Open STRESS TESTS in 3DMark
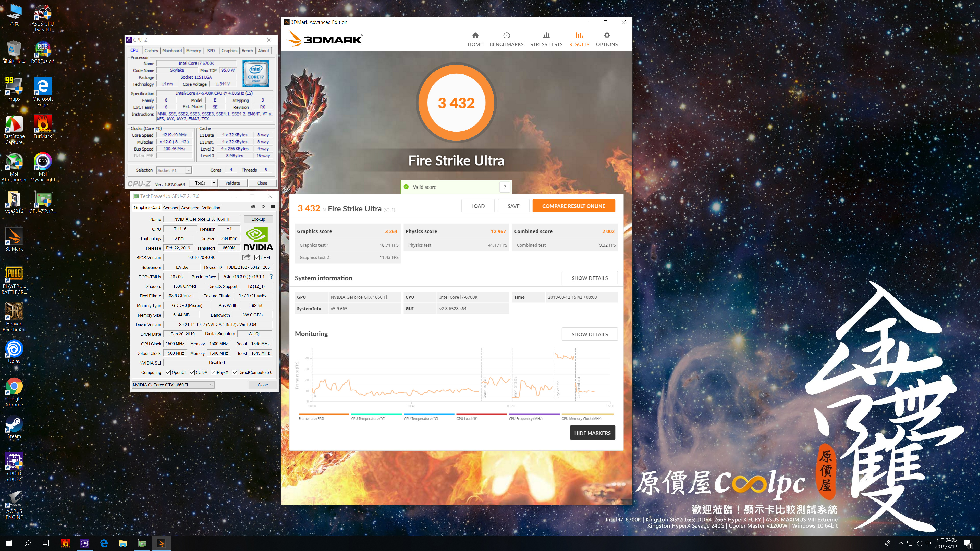 (x=546, y=40)
